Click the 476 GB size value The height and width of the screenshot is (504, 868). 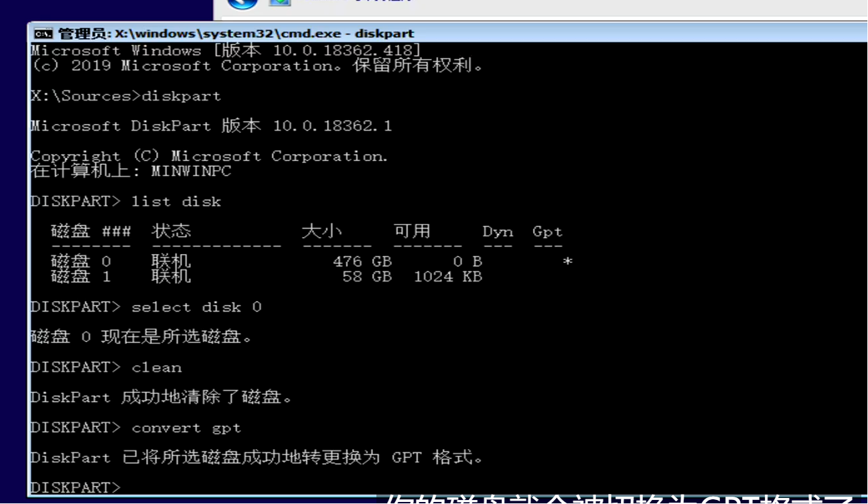[362, 261]
